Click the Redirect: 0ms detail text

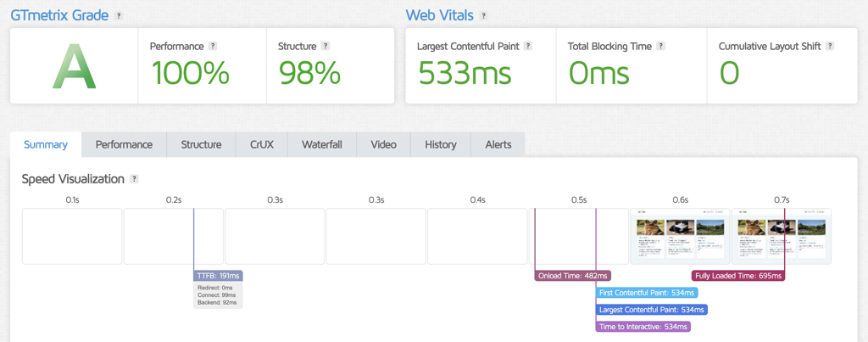pos(215,288)
